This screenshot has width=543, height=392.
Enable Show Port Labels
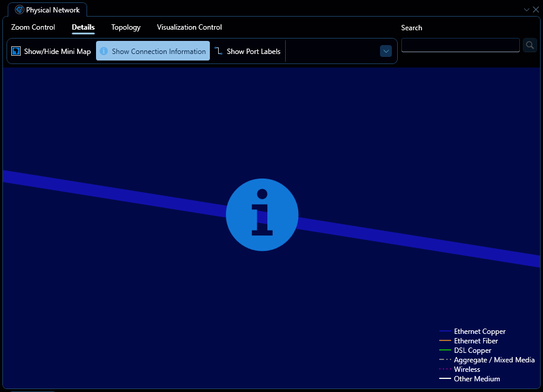pyautogui.click(x=248, y=51)
